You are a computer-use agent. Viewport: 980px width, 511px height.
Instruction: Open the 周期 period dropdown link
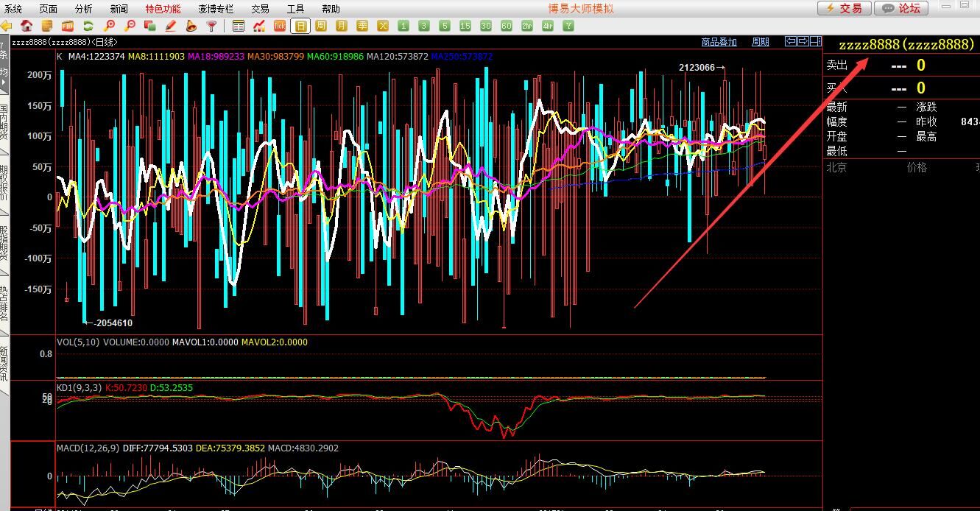tap(760, 42)
